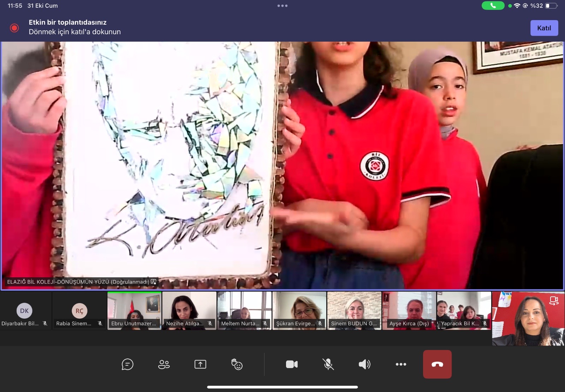Tap the share content icon
565x392 pixels.
(x=200, y=364)
